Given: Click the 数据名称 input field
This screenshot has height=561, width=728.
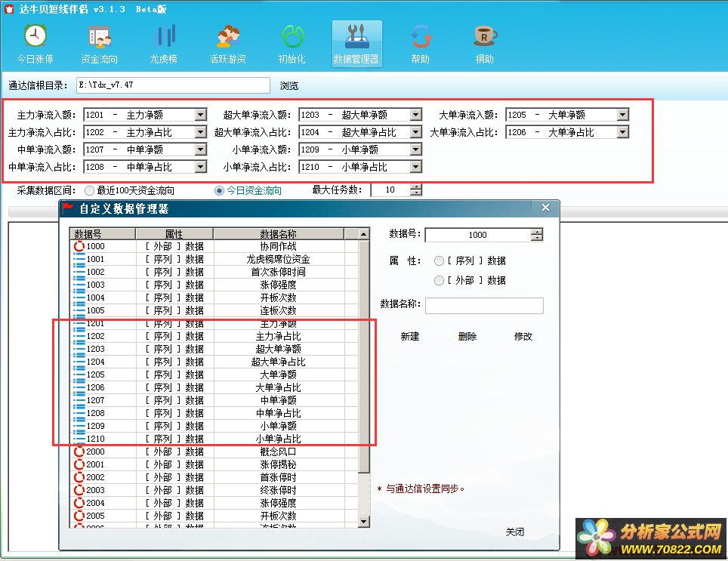Looking at the screenshot, I should [484, 305].
